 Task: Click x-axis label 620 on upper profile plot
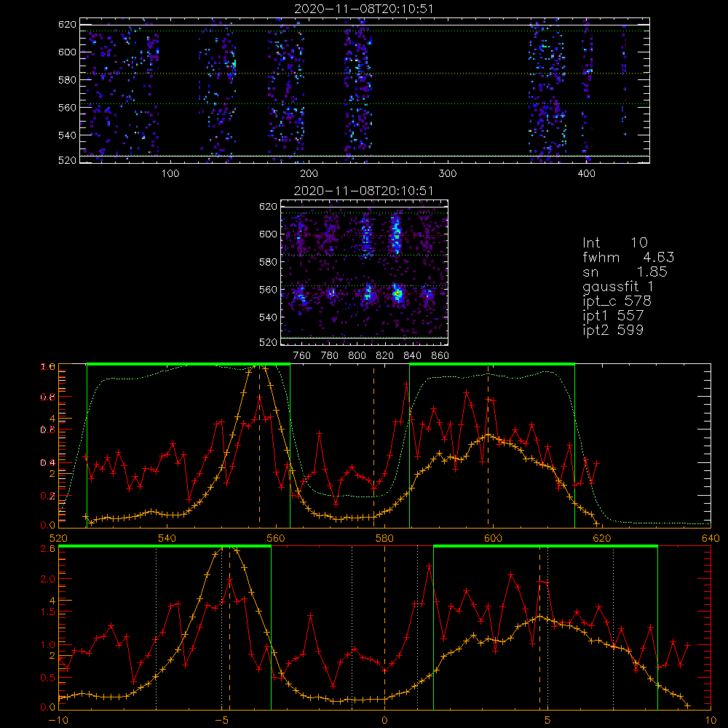point(602,539)
